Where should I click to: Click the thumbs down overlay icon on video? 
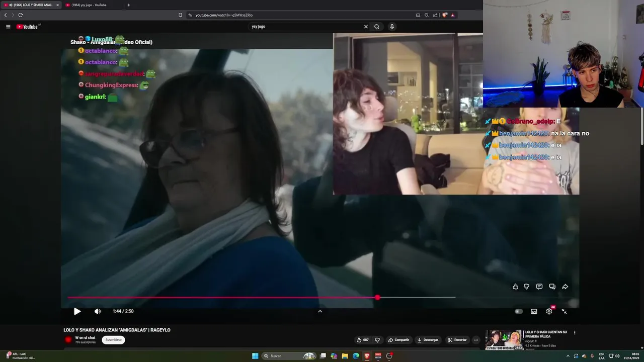click(x=526, y=287)
